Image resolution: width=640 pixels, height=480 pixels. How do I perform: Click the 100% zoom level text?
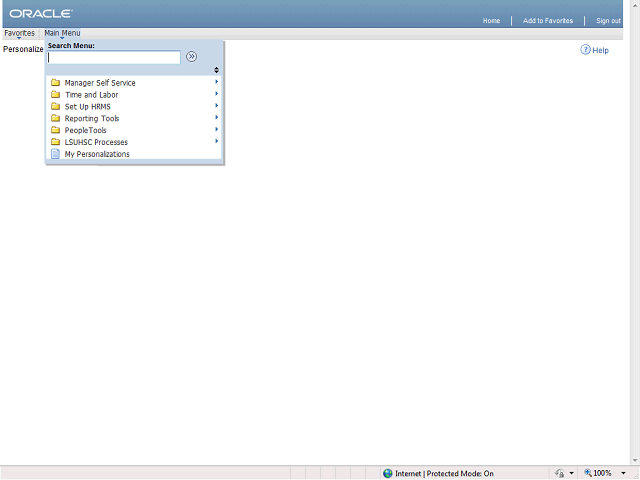pyautogui.click(x=602, y=473)
